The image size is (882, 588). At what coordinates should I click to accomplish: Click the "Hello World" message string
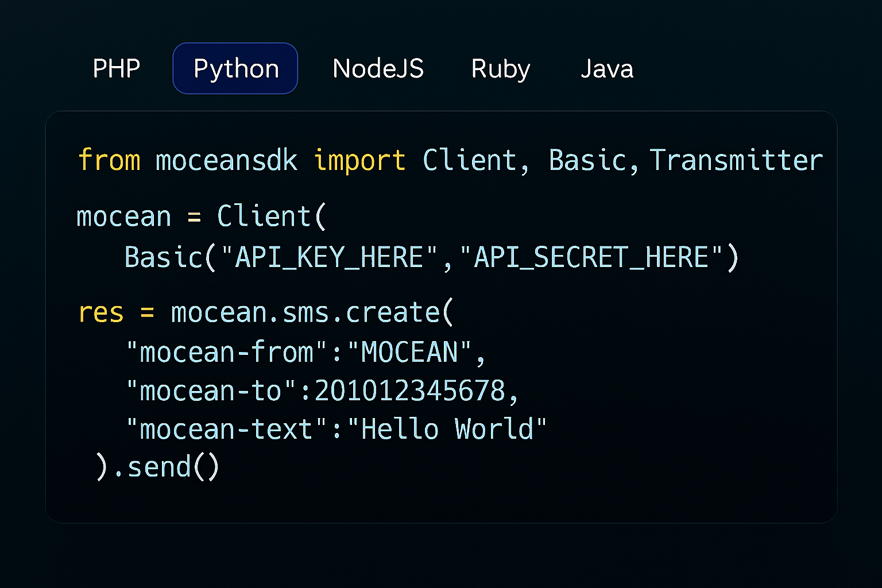coord(447,430)
